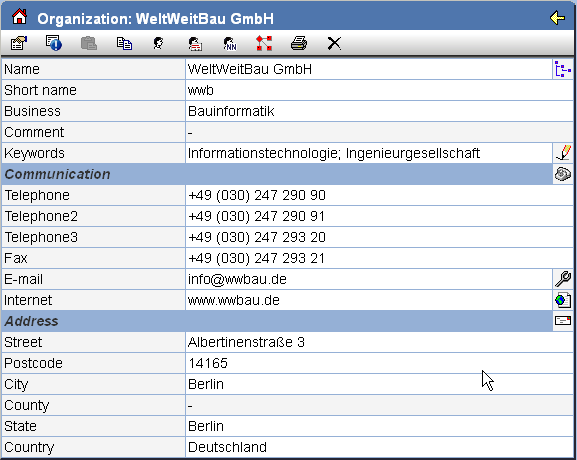Open the www.wwbau.de internet address

[x=234, y=300]
